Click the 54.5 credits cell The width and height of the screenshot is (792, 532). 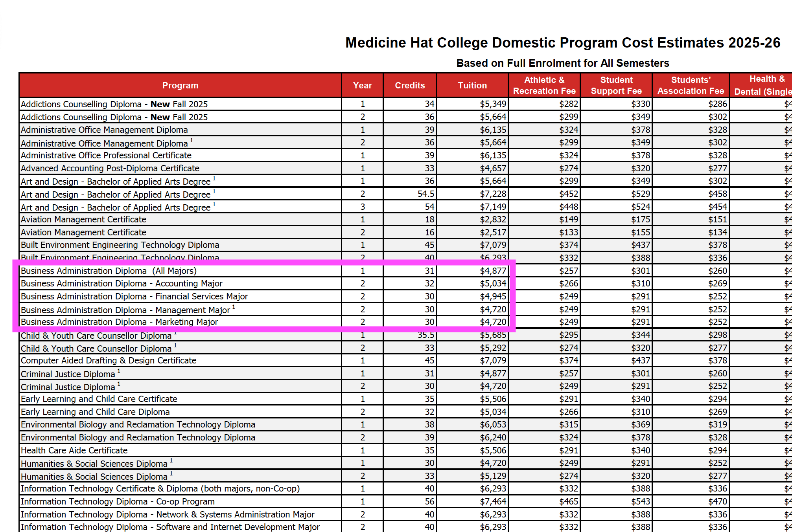pos(425,194)
